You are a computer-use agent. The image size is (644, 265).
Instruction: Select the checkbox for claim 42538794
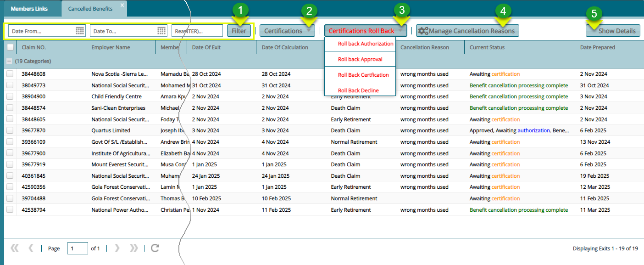click(10, 210)
